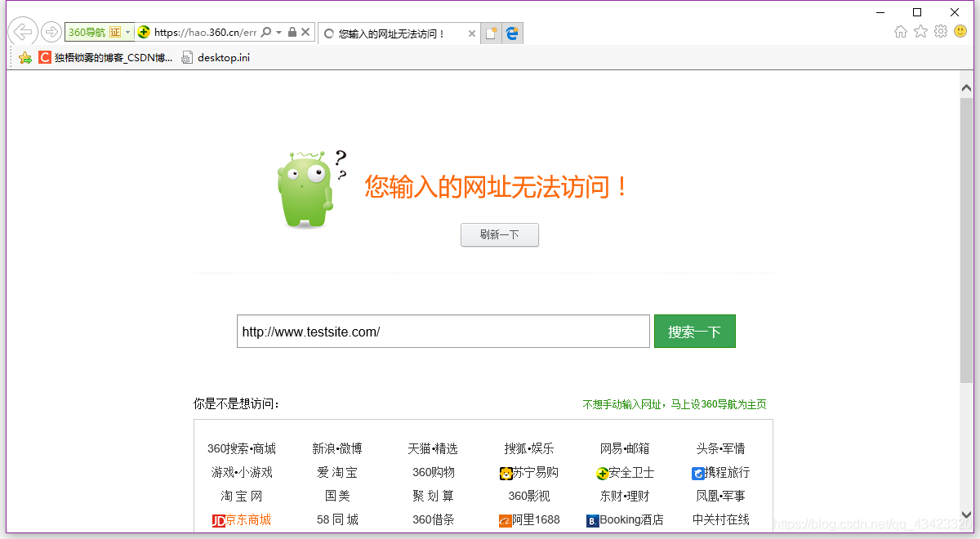Open the 中关村在线 link
Viewport: 980px width, 539px height.
coord(721,519)
